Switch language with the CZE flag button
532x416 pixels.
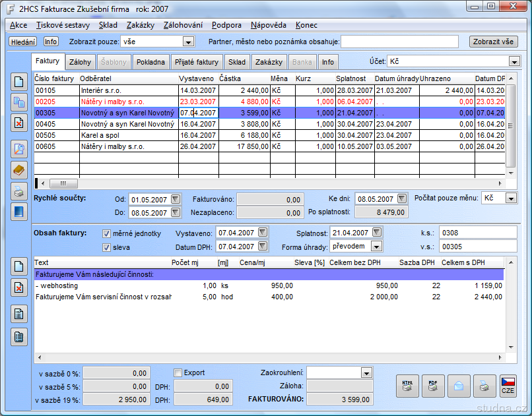coord(508,385)
